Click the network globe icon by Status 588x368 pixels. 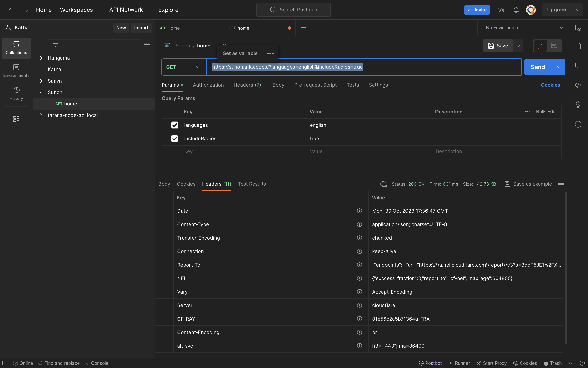(x=383, y=184)
